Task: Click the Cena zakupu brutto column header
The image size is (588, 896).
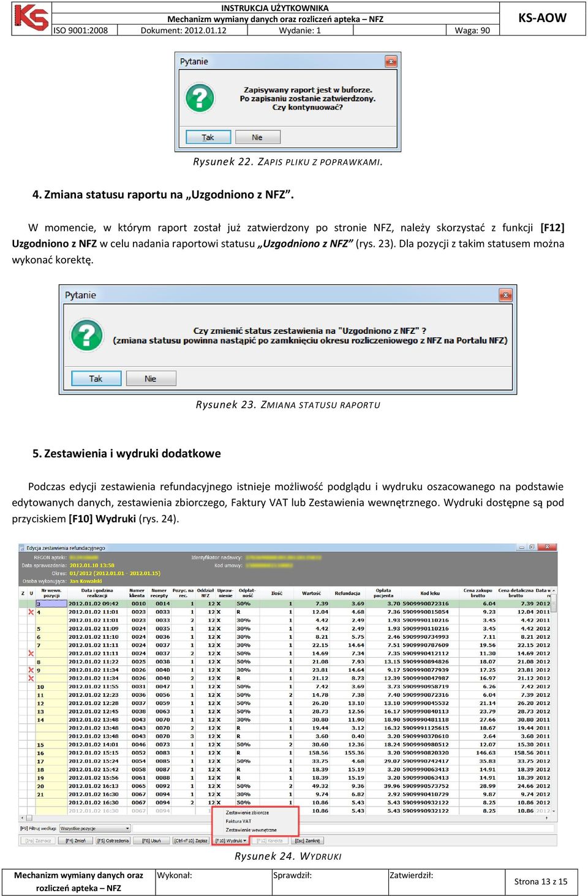Action: [478, 593]
